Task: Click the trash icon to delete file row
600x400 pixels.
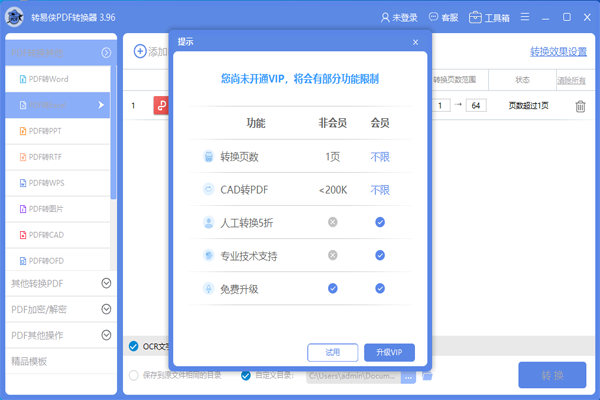Action: click(580, 106)
